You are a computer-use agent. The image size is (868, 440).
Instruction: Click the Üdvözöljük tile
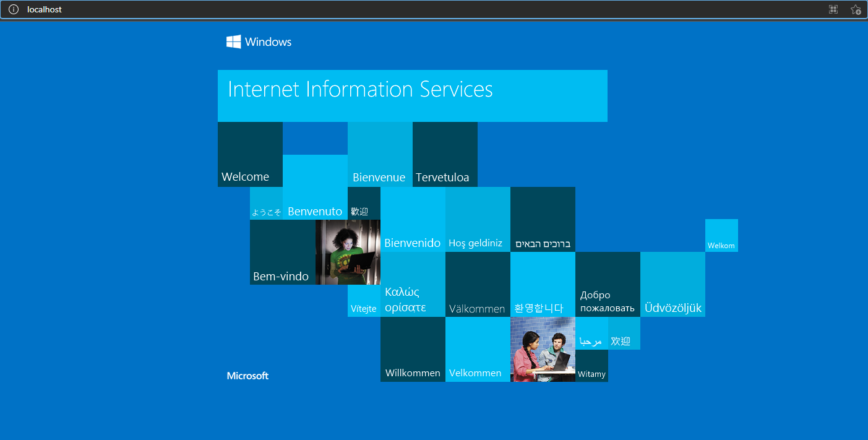coord(672,284)
